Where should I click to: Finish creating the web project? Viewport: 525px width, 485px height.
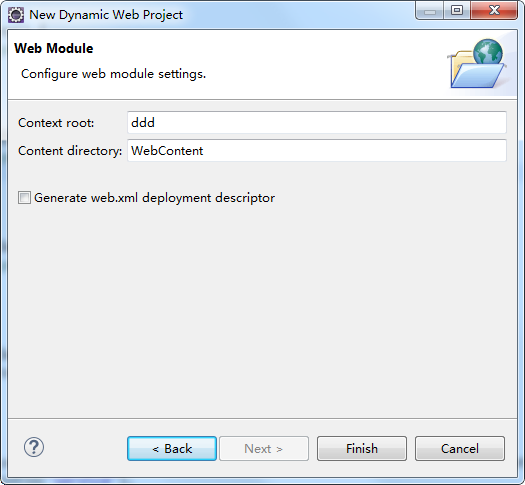[x=362, y=449]
